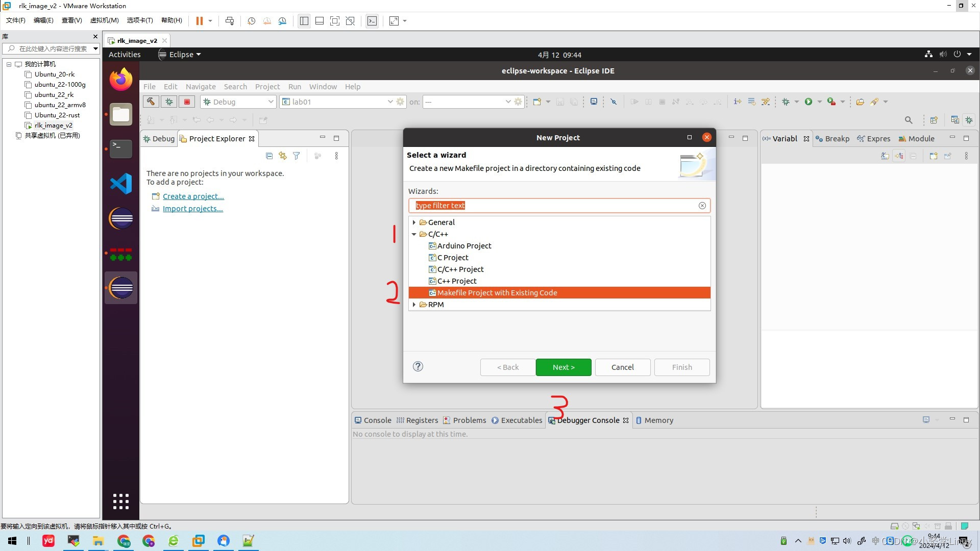The image size is (980, 551).
Task: Open Visual Studio Code from Ubuntu dock
Action: (x=121, y=184)
